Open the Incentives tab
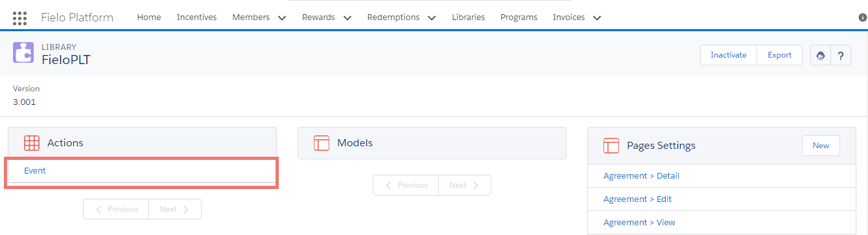This screenshot has width=868, height=235. 197,17
